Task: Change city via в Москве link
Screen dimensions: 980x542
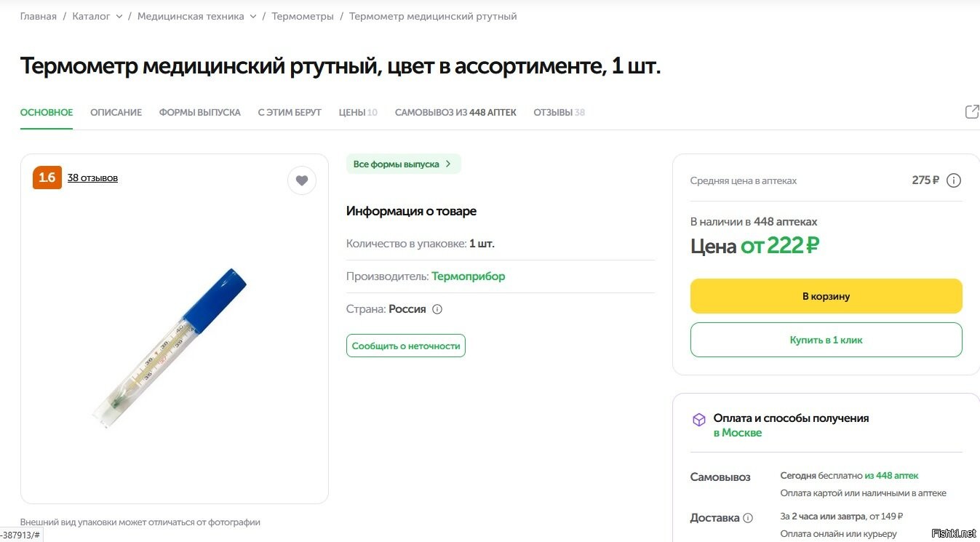Action: click(x=737, y=433)
